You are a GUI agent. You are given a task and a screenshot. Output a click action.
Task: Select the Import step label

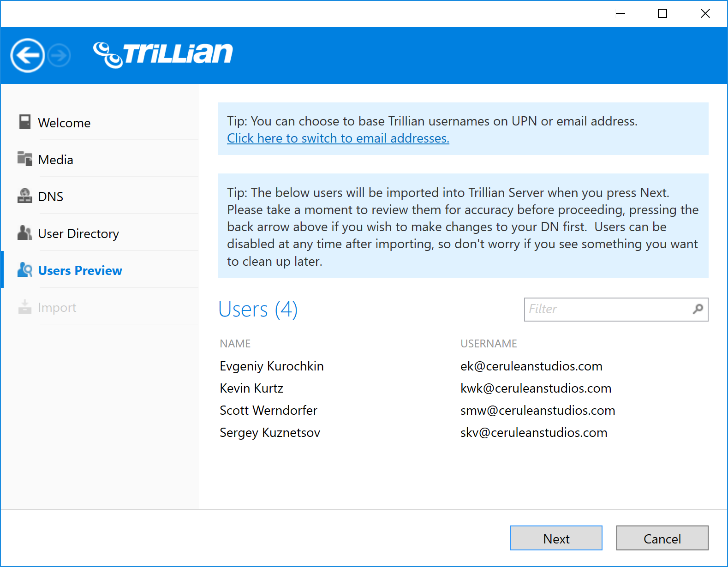57,307
